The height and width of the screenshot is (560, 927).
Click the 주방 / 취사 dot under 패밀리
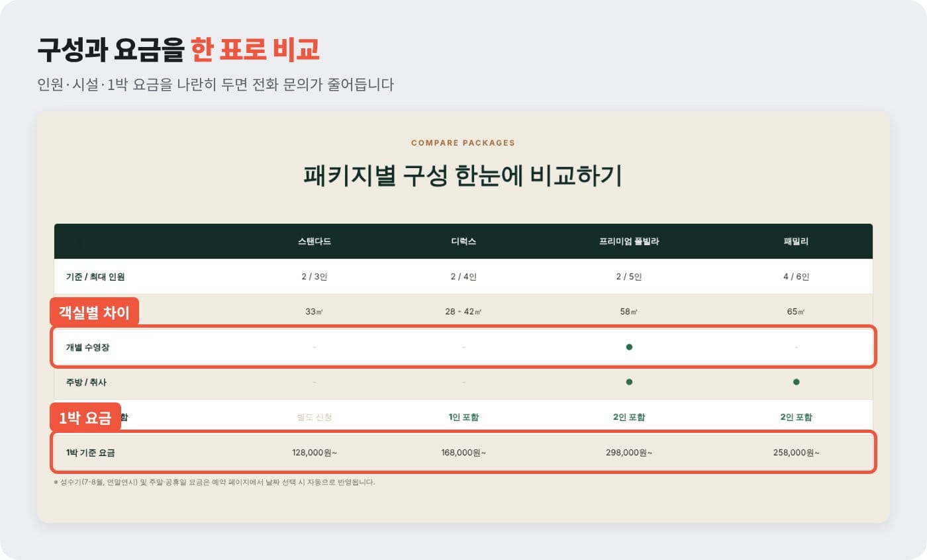pyautogui.click(x=796, y=382)
